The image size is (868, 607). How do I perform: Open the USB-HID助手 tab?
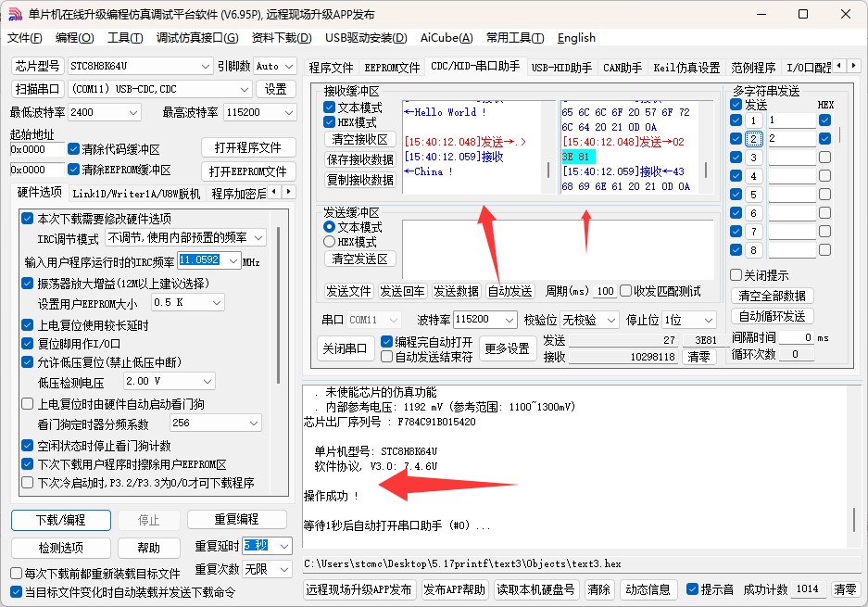561,68
